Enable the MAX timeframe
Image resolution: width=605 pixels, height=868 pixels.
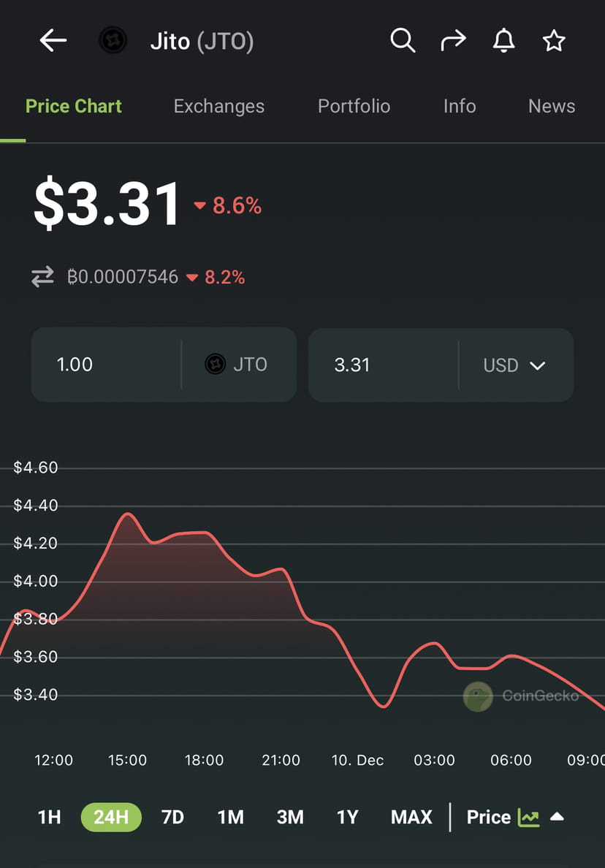[x=411, y=817]
